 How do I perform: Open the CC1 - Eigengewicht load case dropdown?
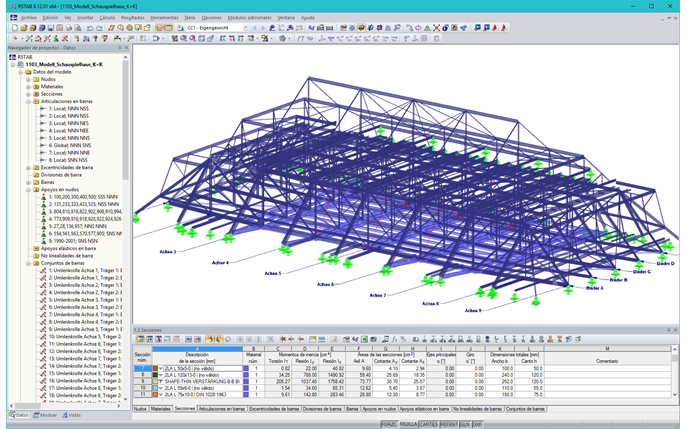click(x=245, y=28)
